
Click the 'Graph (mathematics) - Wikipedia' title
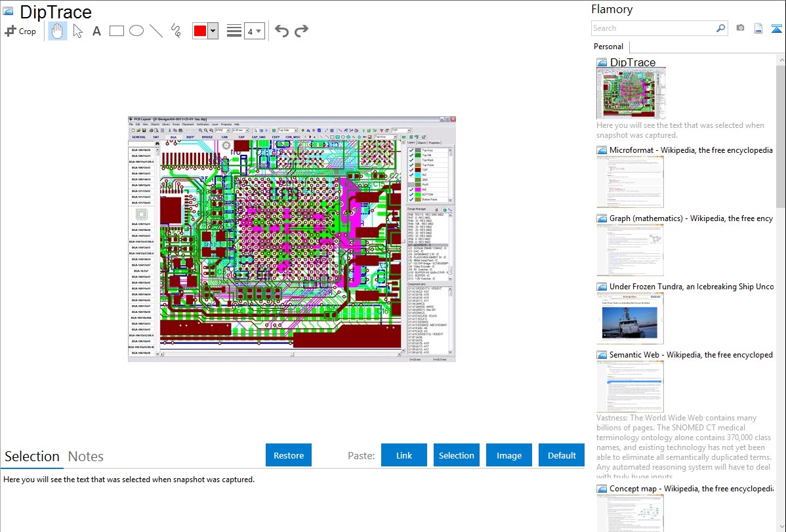[691, 218]
